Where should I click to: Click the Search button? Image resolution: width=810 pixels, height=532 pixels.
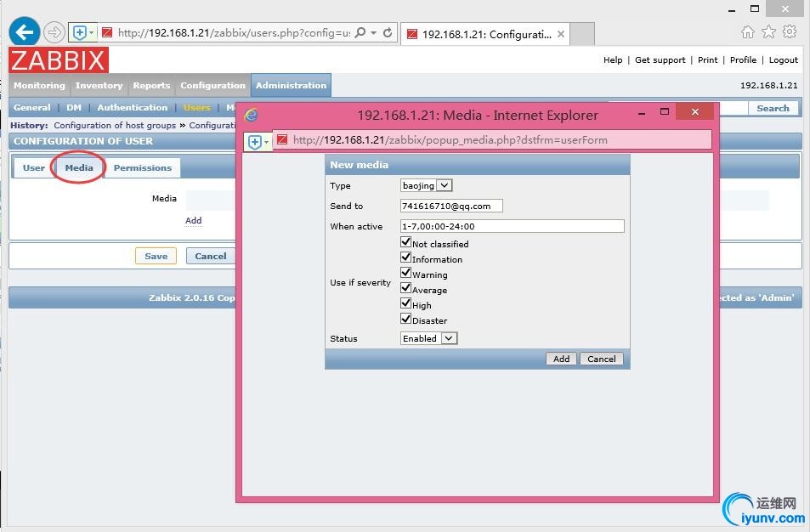773,109
